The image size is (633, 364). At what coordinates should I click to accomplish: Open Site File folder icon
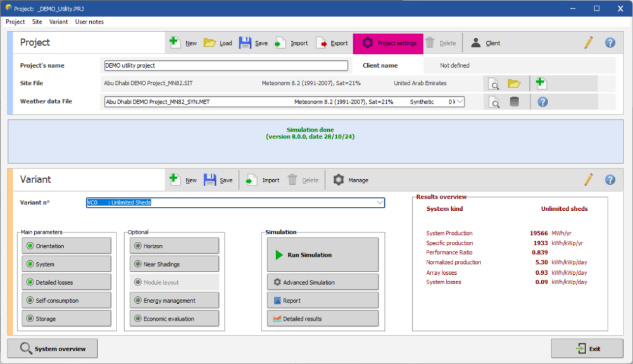pyautogui.click(x=514, y=84)
